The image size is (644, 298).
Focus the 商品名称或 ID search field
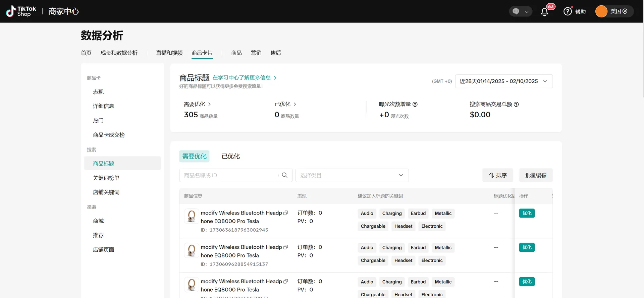pyautogui.click(x=236, y=175)
